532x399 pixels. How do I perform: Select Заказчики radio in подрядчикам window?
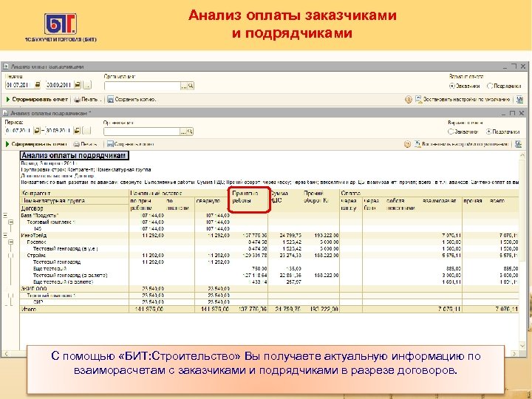tap(450, 132)
